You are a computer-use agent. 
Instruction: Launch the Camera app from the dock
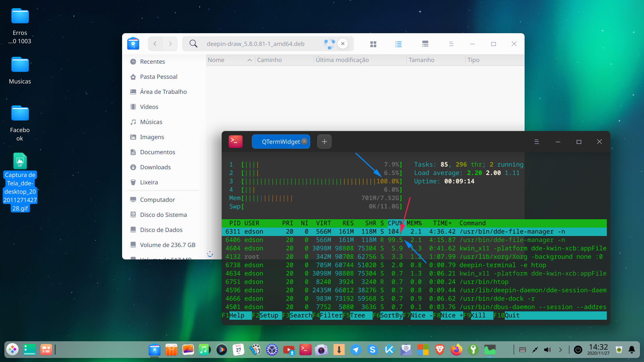coord(322,350)
